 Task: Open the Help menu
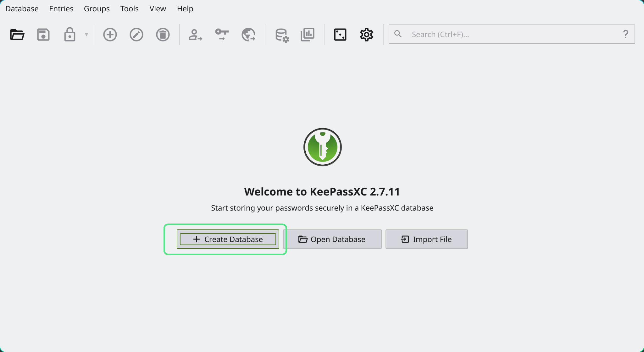[185, 8]
